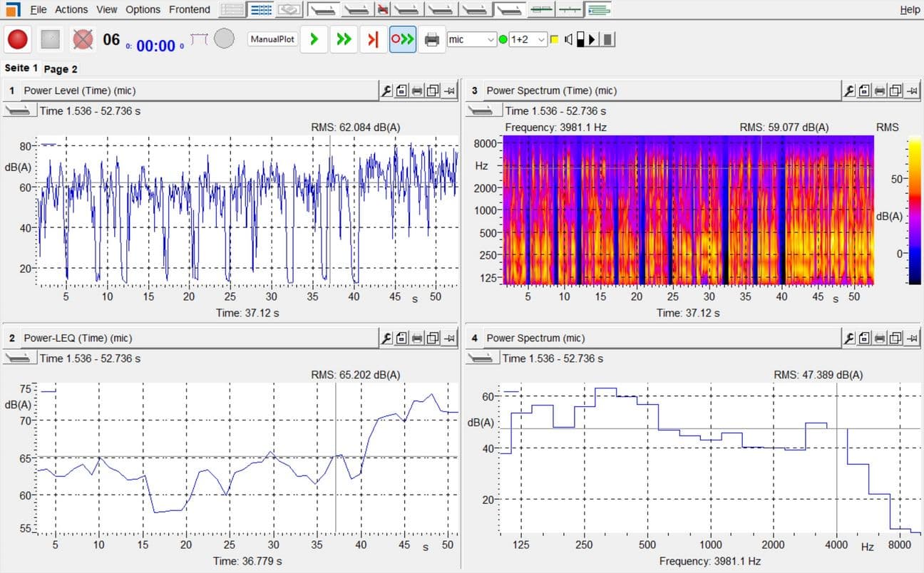Open settings wrench of Power Level panel
This screenshot has height=573, width=924.
(x=386, y=91)
